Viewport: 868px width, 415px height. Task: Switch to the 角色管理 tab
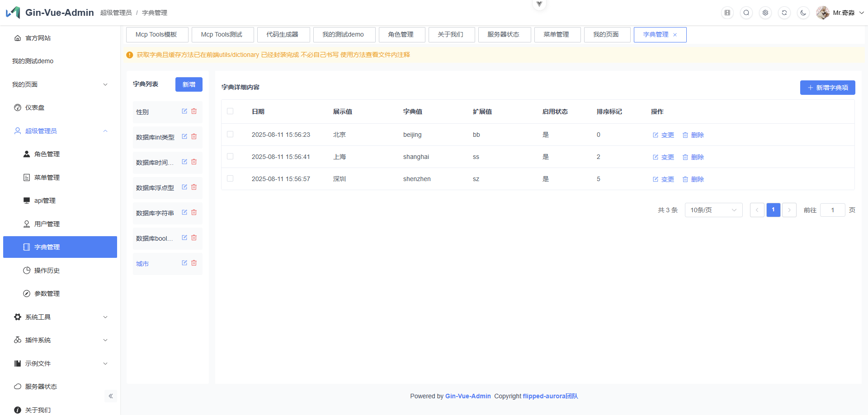point(401,35)
